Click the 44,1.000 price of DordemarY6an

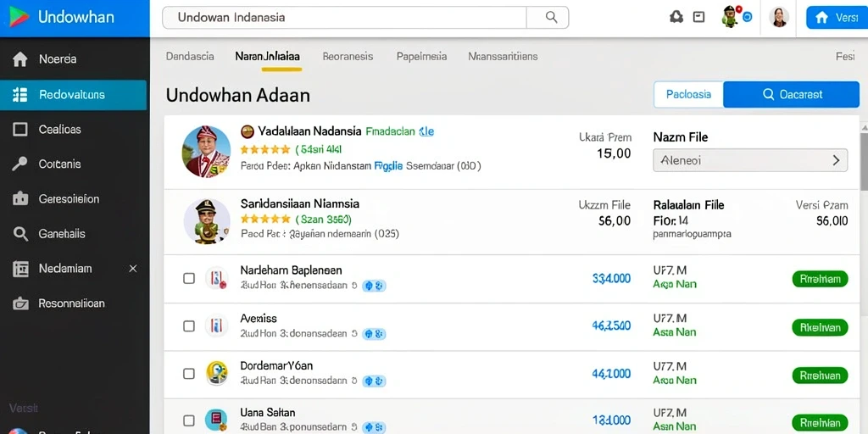(611, 374)
